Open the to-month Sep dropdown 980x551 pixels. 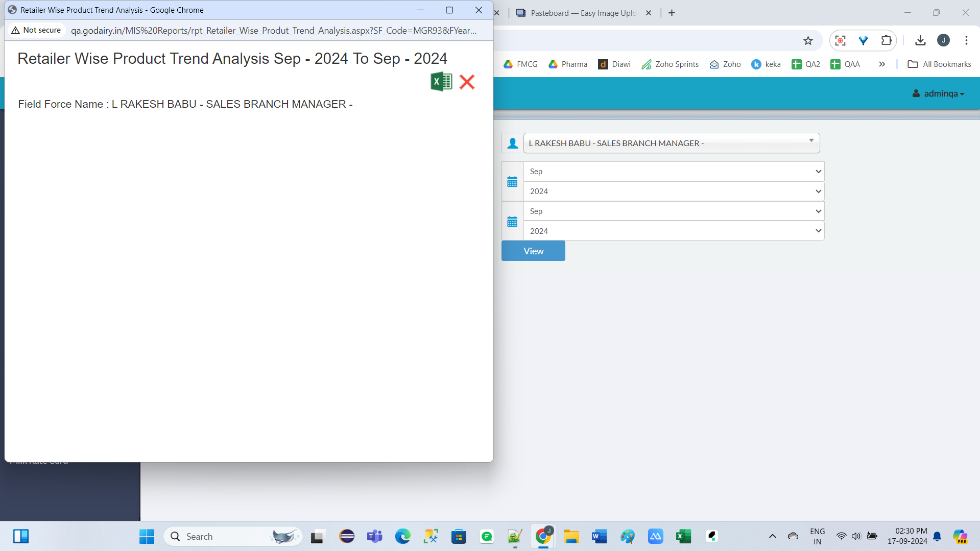coord(674,211)
